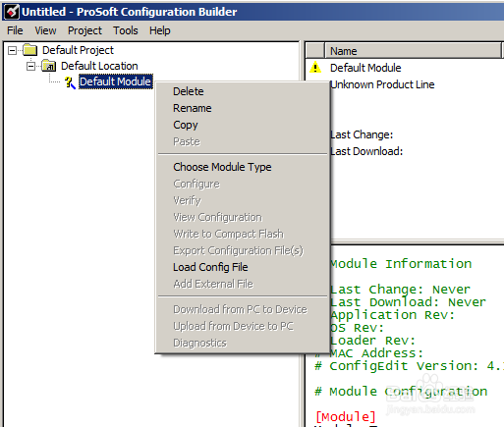This screenshot has height=427, width=504.
Task: Click Default Module text in the Name list
Action: click(365, 68)
